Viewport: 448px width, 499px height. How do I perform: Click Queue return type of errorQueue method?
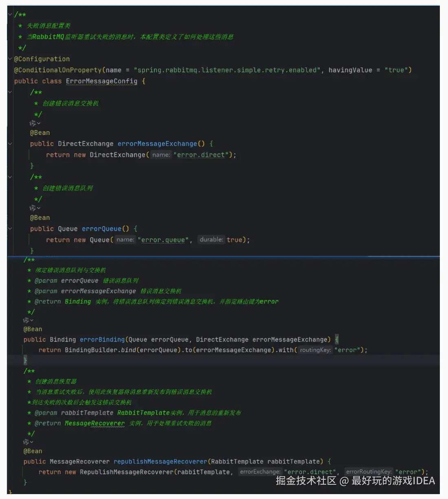click(x=68, y=229)
